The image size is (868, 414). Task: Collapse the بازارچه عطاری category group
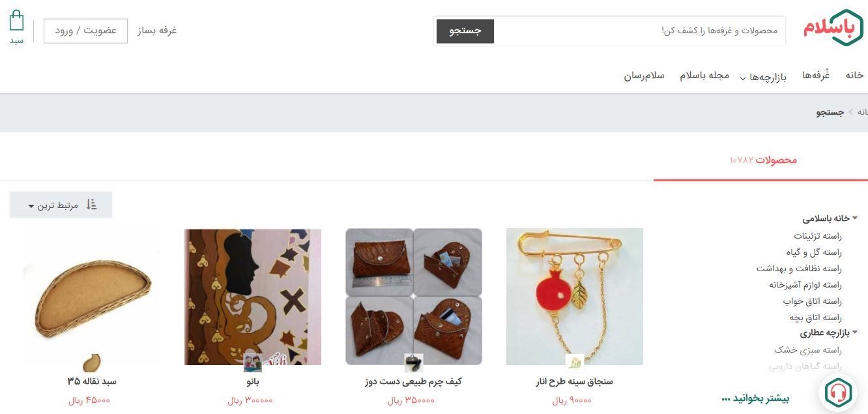[854, 333]
